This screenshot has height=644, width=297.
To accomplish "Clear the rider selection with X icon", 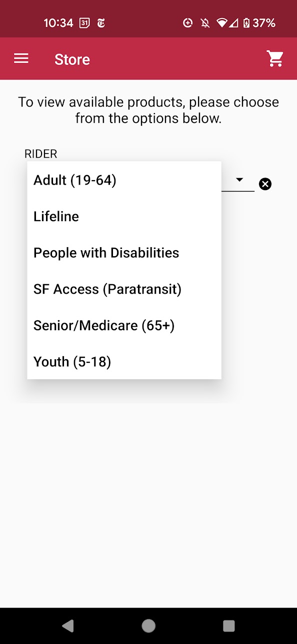I will tap(265, 184).
